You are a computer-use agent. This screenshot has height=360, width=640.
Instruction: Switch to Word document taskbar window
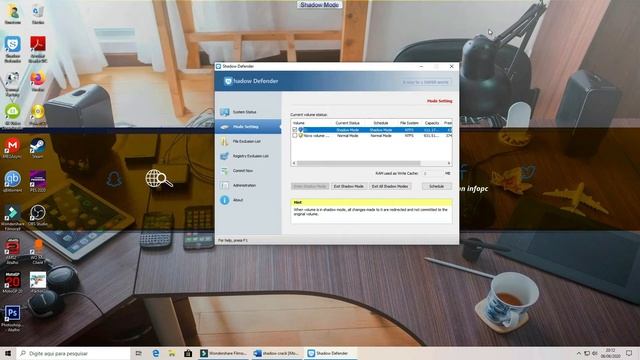pyautogui.click(x=276, y=353)
